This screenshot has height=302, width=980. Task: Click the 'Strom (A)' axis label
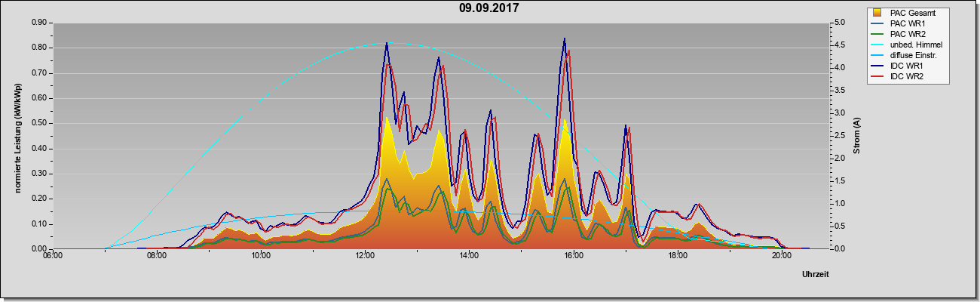[856, 136]
